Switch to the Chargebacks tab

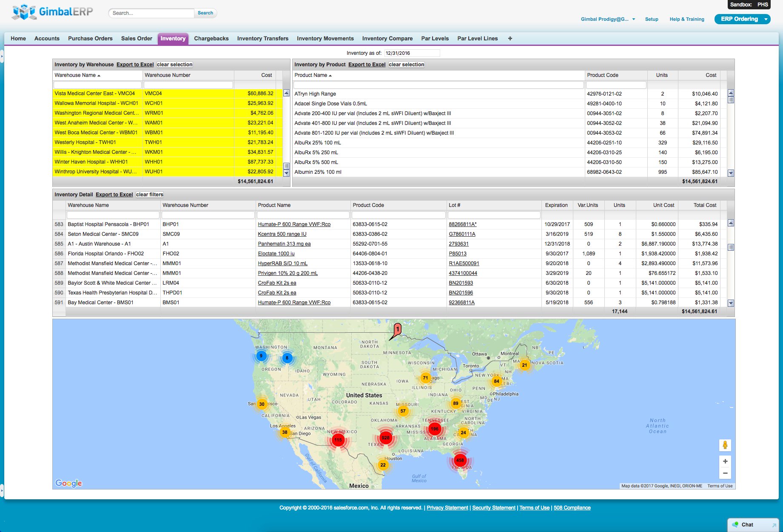pos(211,39)
